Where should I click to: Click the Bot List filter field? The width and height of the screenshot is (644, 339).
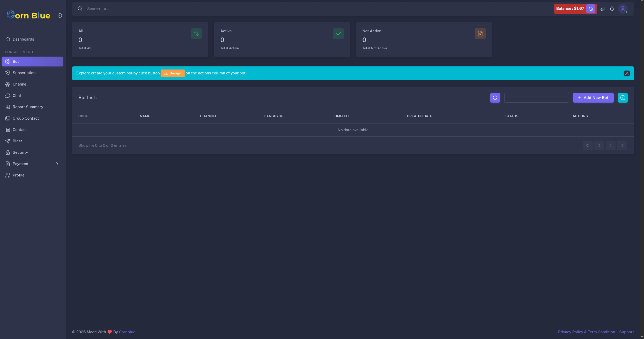[x=536, y=98]
